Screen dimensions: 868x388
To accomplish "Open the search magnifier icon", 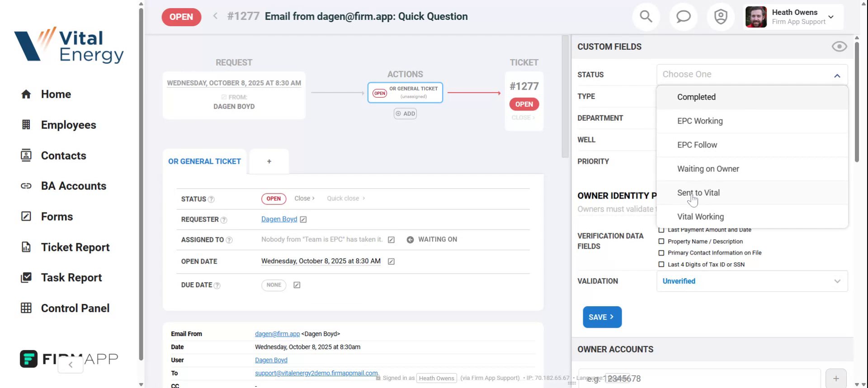I will pos(646,17).
